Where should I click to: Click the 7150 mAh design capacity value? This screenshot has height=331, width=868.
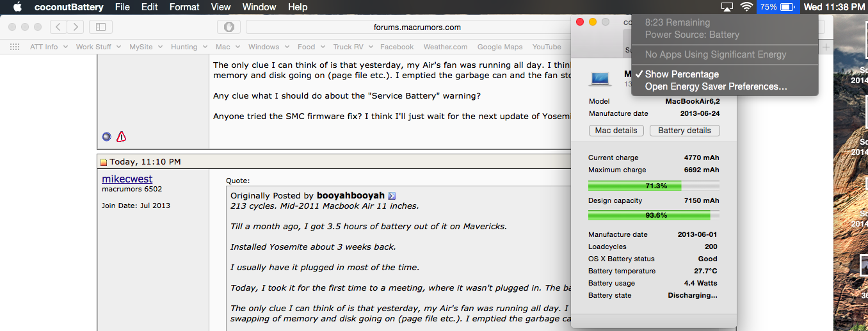click(x=702, y=200)
